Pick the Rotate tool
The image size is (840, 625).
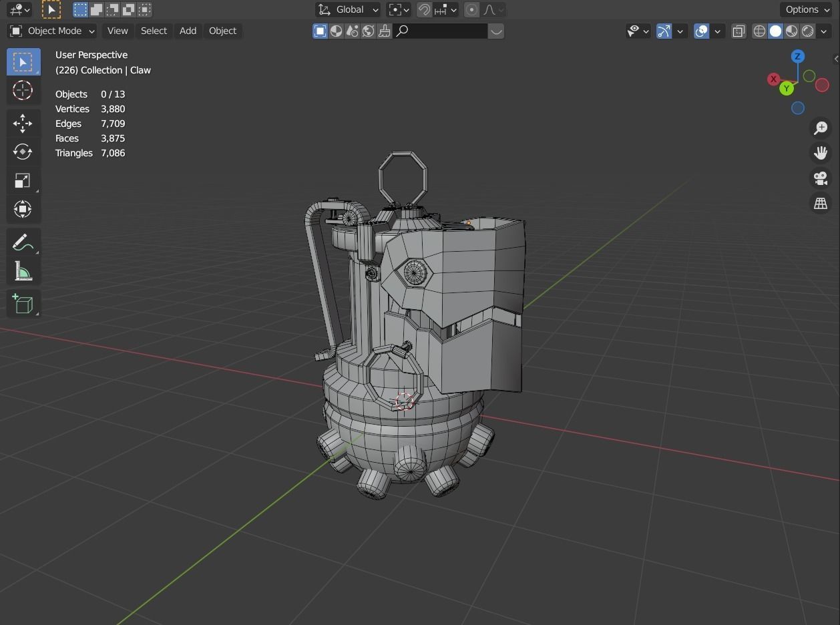tap(23, 152)
